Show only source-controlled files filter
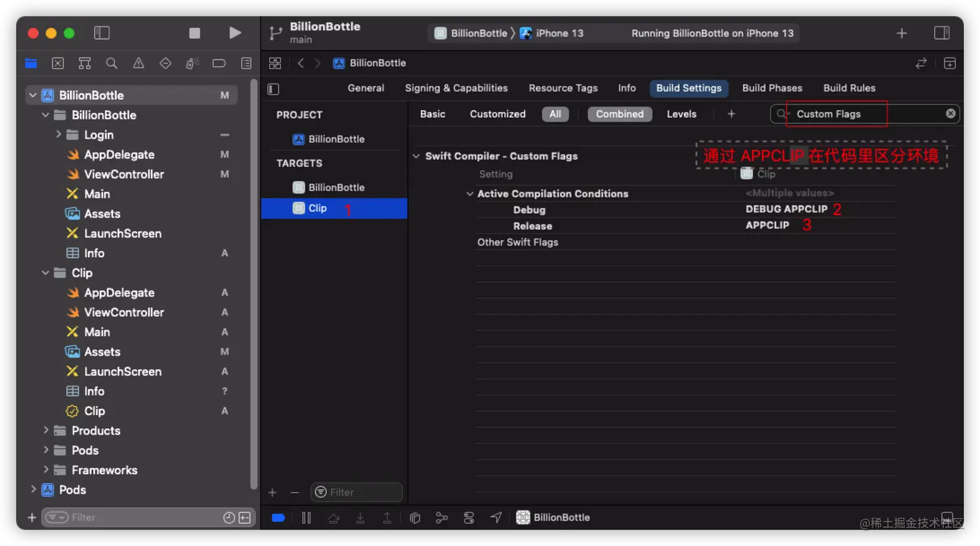 click(x=245, y=518)
